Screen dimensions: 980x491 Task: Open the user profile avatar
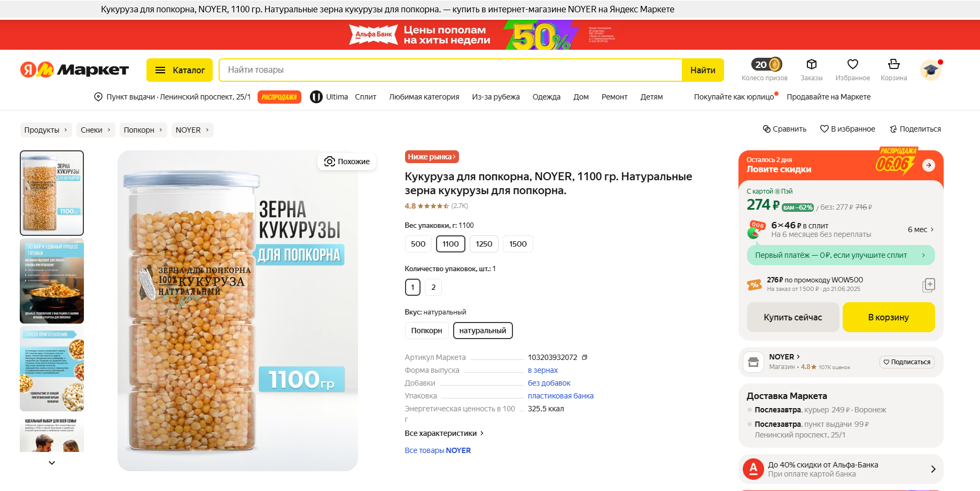(930, 70)
